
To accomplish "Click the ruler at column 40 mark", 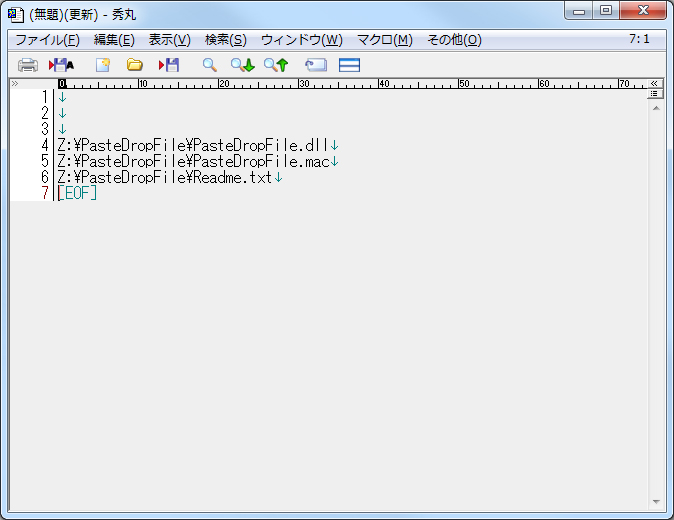I will (x=384, y=84).
